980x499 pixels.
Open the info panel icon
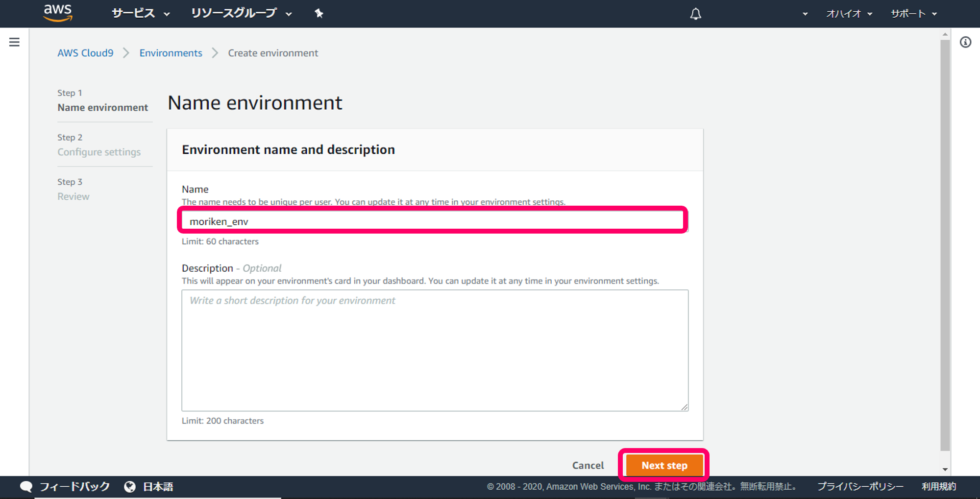(x=965, y=42)
